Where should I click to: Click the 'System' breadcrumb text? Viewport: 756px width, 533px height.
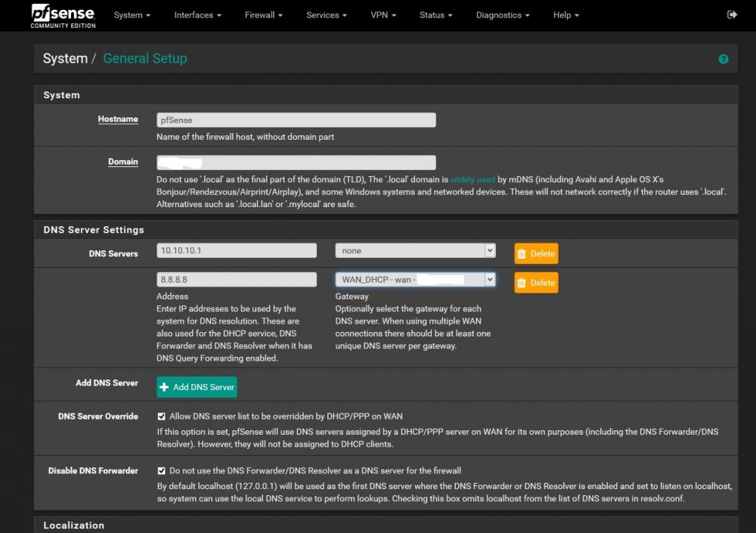point(65,58)
